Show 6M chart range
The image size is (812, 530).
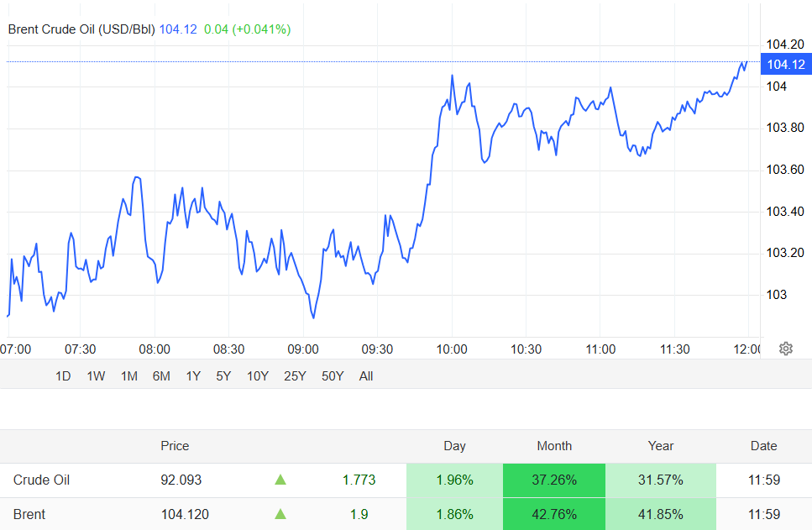click(x=161, y=376)
